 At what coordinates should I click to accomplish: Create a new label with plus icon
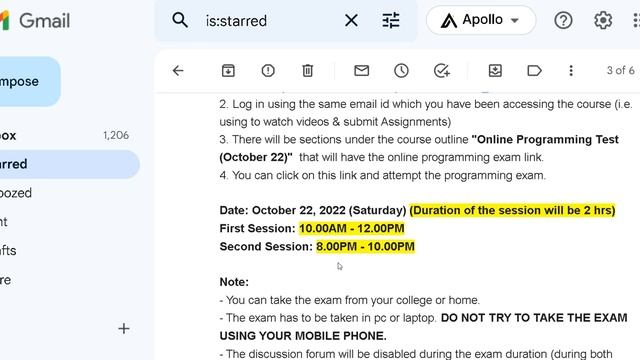pos(124,328)
